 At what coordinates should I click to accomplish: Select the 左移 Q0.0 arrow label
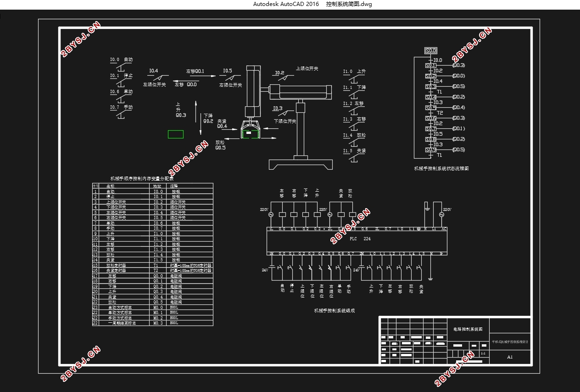186,84
